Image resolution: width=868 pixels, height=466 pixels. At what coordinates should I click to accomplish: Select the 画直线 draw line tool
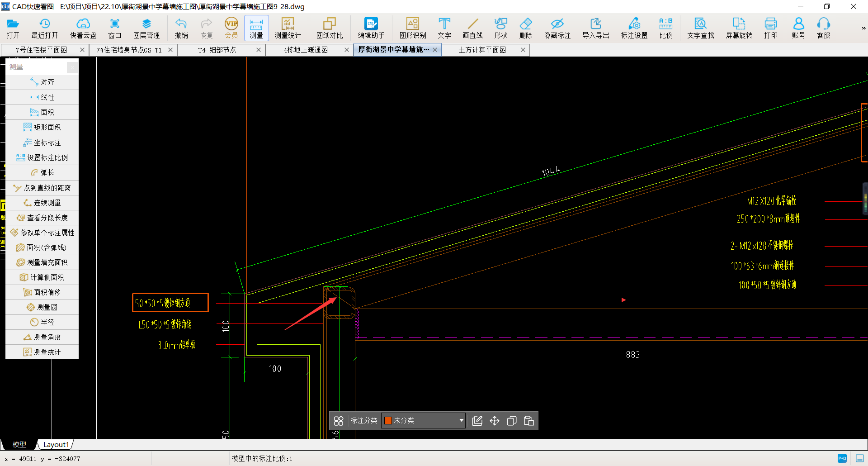pyautogui.click(x=472, y=28)
